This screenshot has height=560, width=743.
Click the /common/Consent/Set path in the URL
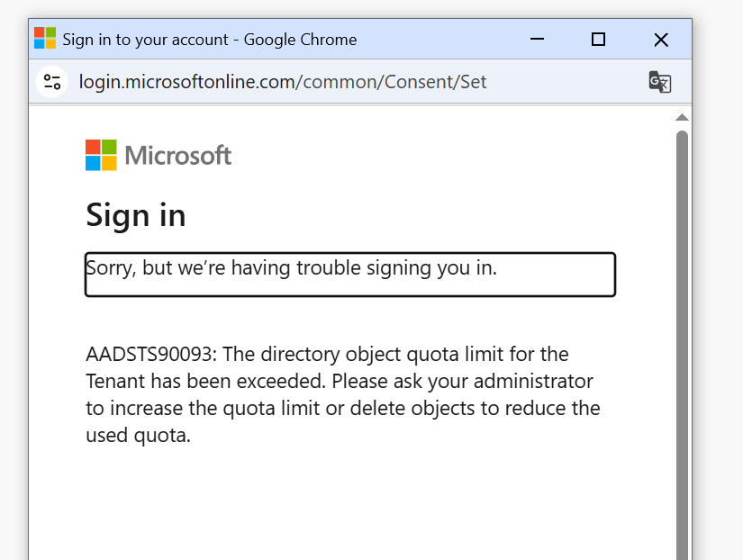(391, 82)
